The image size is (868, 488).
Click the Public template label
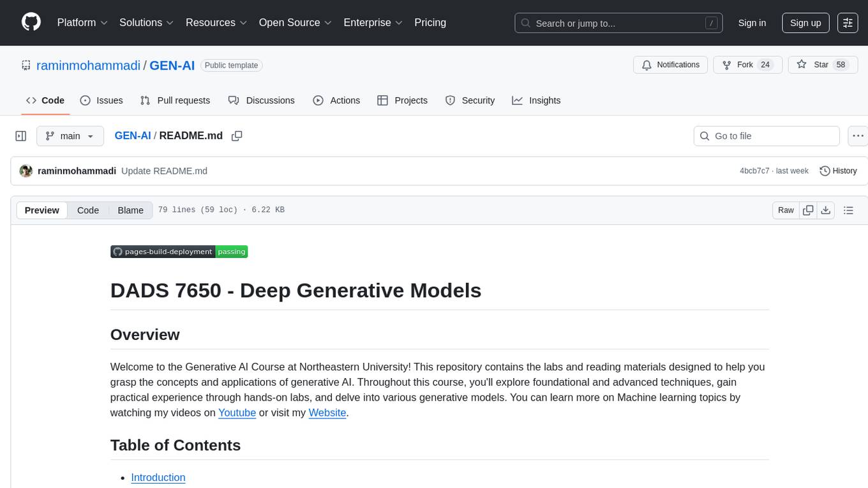click(x=232, y=65)
